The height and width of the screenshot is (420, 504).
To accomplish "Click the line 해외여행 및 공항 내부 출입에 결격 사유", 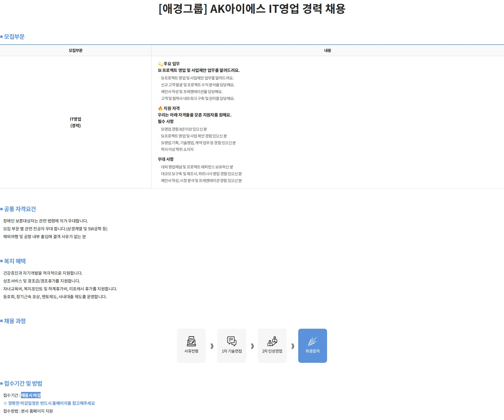I will (44, 237).
